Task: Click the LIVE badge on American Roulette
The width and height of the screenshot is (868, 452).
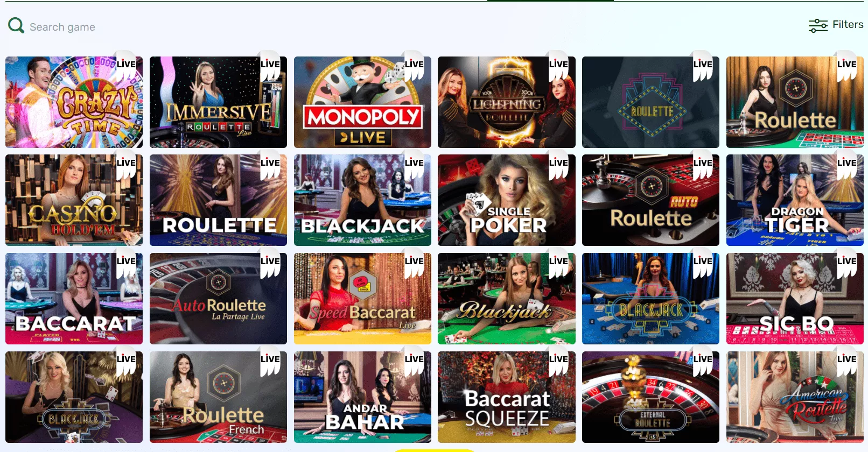Action: (x=846, y=359)
